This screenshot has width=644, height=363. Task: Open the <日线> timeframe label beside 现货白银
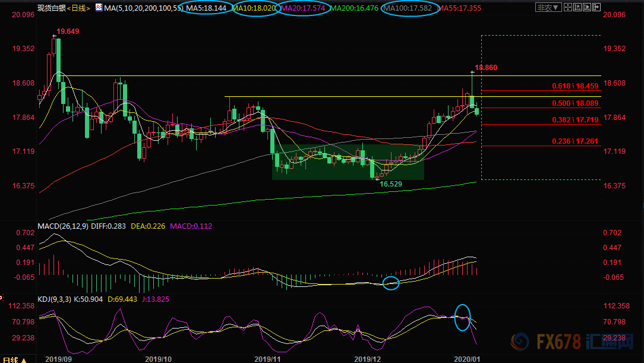[77, 8]
